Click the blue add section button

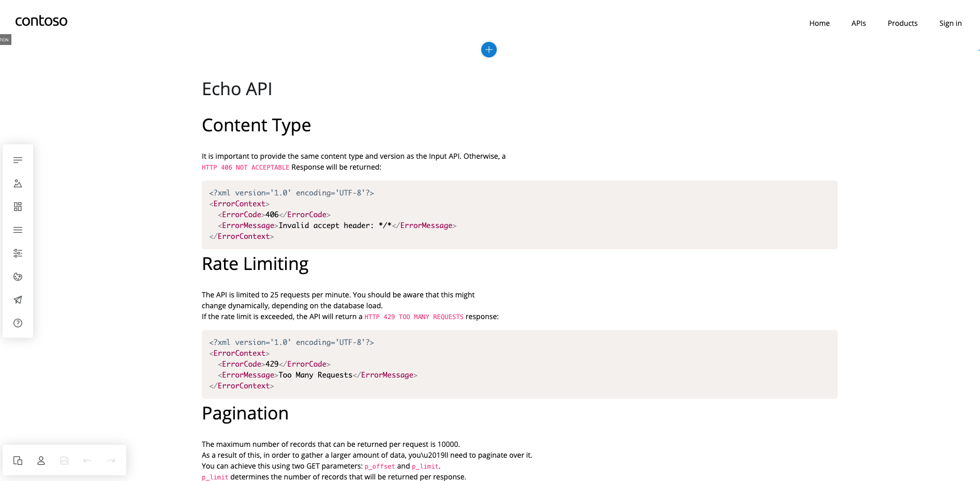pyautogui.click(x=488, y=50)
